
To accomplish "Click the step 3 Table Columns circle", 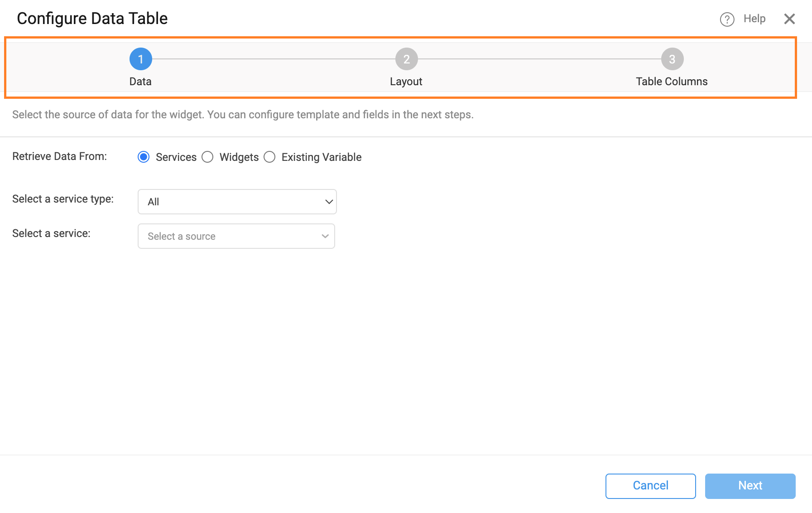I will (671, 58).
